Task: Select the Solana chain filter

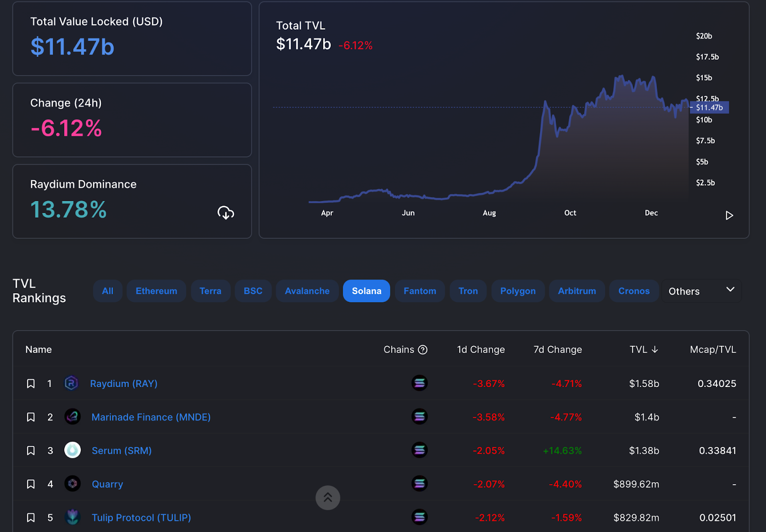Action: (x=367, y=291)
